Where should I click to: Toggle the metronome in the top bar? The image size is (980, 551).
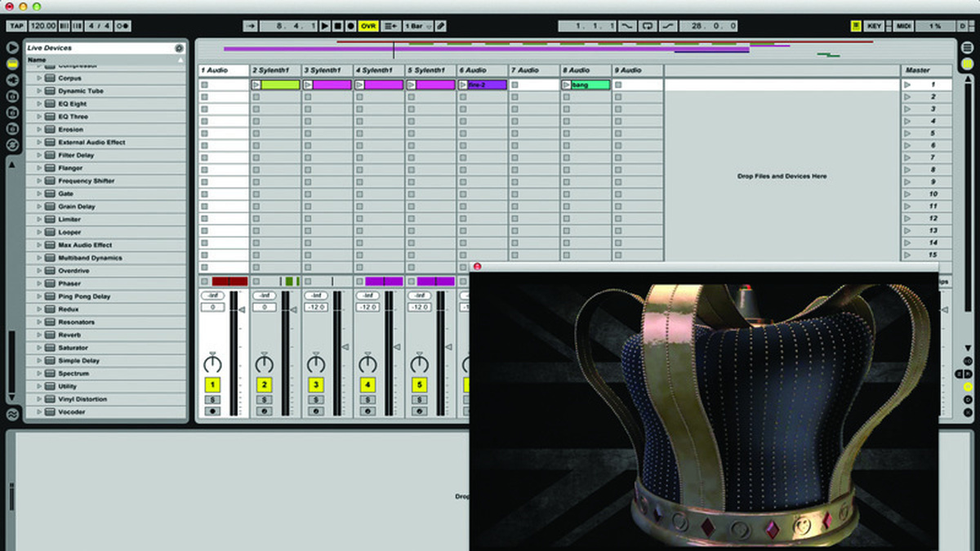coord(122,26)
